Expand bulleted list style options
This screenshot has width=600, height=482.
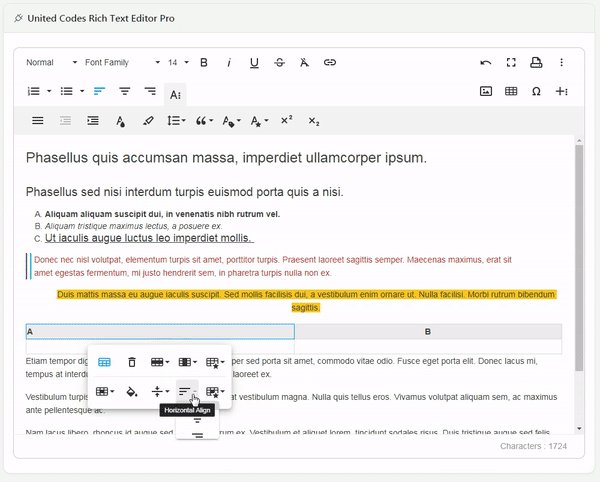point(82,91)
